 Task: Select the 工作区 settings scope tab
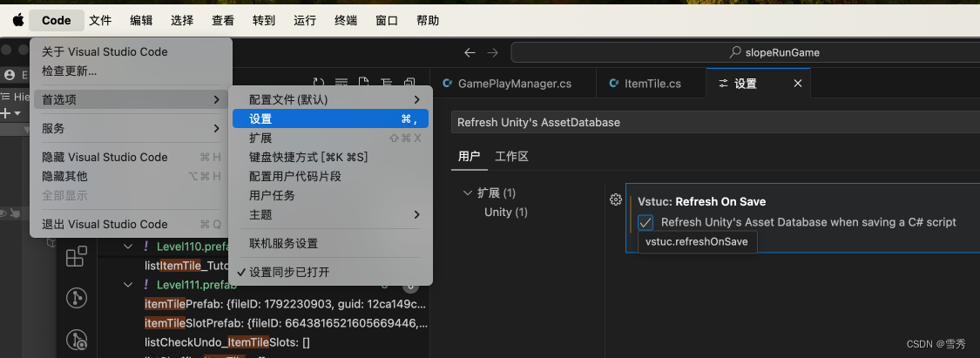(x=511, y=156)
